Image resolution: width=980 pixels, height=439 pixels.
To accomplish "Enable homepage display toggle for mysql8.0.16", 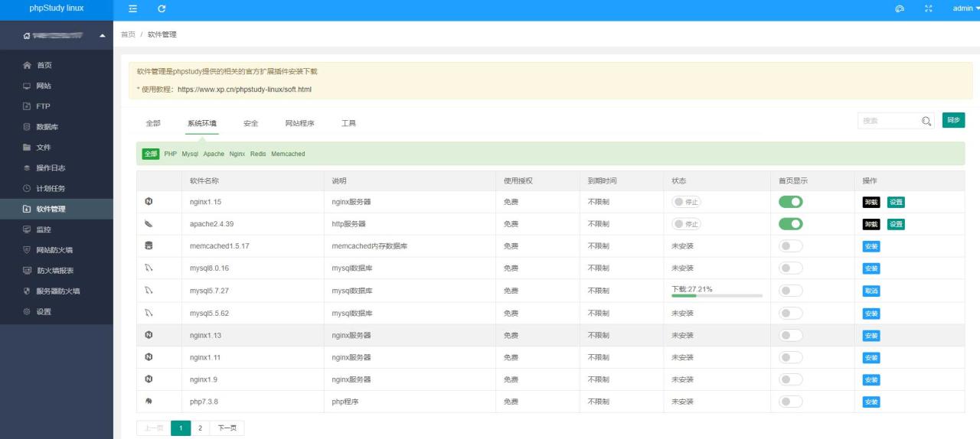I will (791, 268).
